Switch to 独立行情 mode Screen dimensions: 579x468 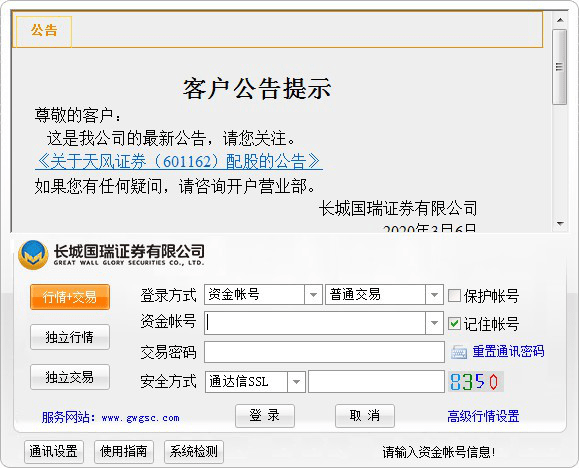point(70,337)
